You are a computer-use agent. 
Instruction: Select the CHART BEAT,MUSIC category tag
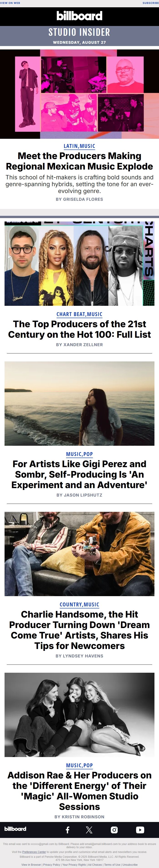tap(79, 314)
